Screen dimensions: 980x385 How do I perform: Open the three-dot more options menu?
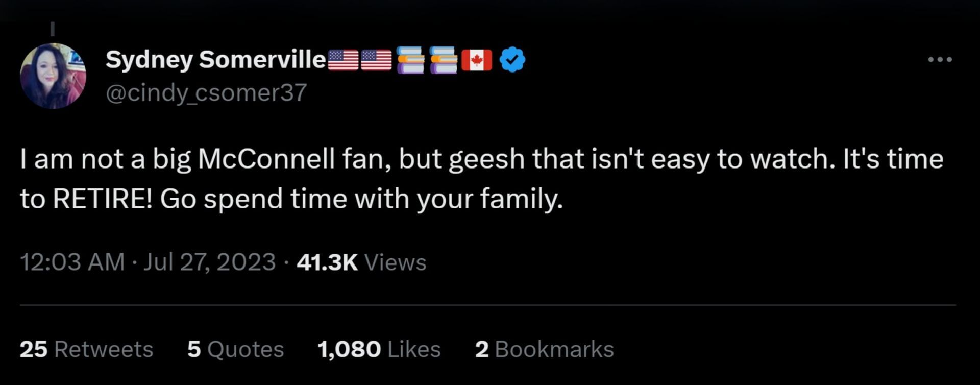(x=940, y=60)
